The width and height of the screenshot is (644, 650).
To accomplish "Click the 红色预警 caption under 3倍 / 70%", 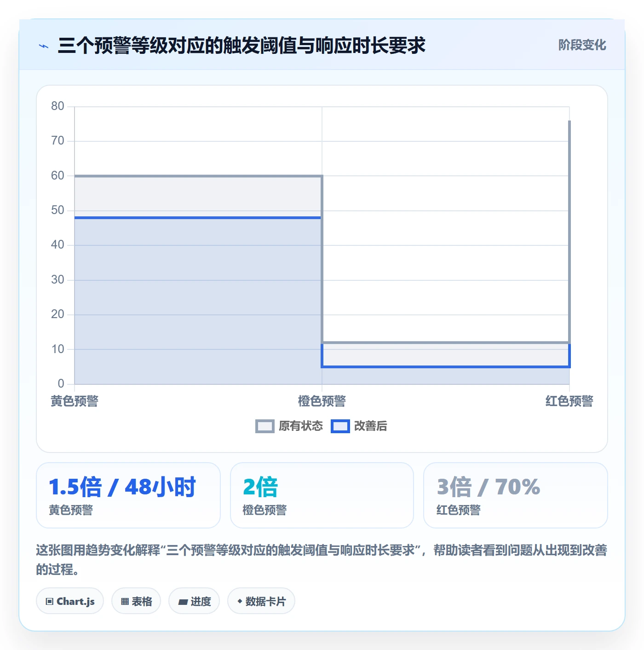I will tap(459, 510).
